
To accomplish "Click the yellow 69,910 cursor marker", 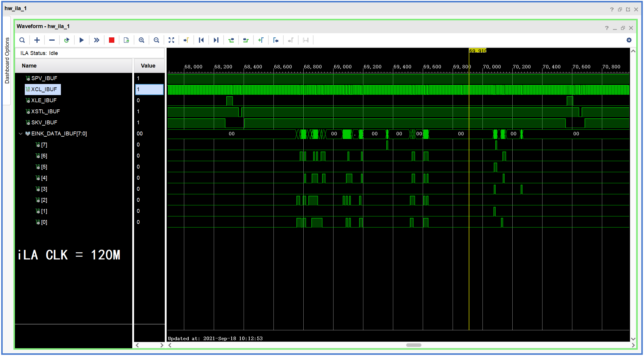I will [x=477, y=51].
